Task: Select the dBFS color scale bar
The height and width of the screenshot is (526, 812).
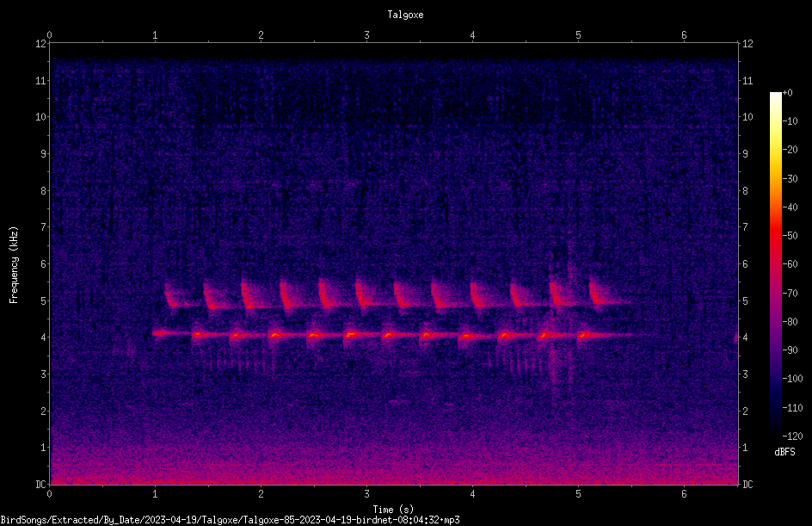Action: point(775,264)
